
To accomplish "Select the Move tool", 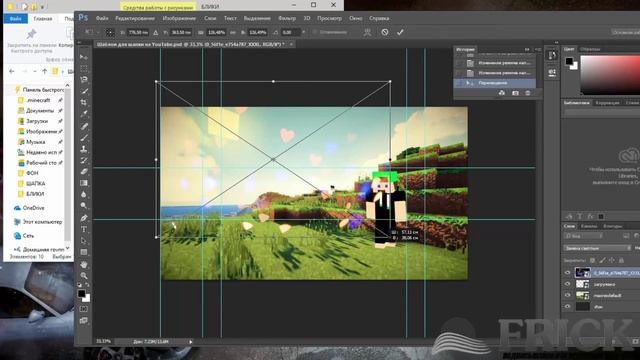I will [84, 57].
